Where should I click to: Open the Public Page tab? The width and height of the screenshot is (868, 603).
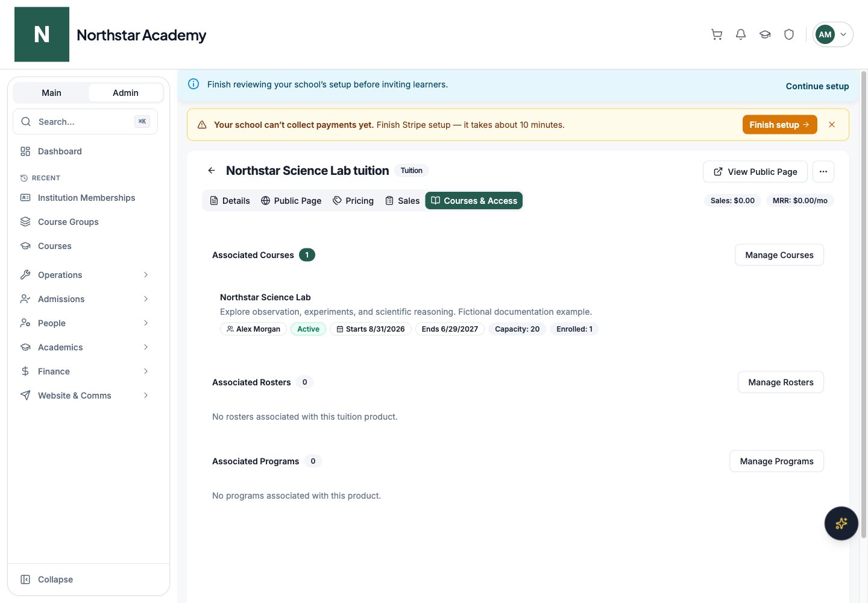[x=291, y=201]
